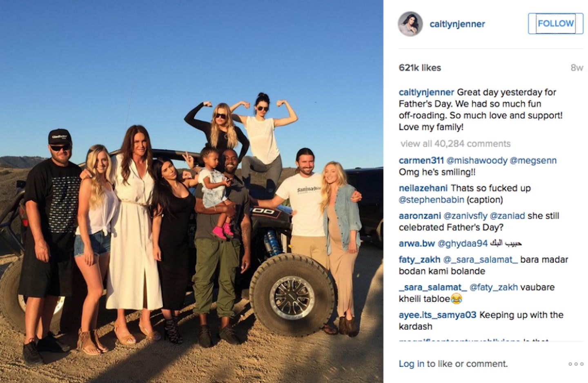
Task: Open the @stephenbabin mention
Action: [x=431, y=200]
